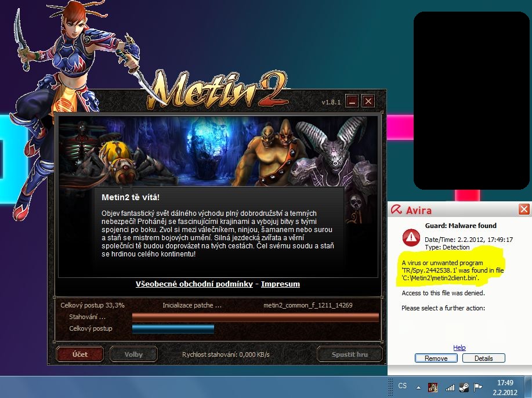
Task: Click 'Celkový postup 33,3%' status text
Action: pos(92,305)
